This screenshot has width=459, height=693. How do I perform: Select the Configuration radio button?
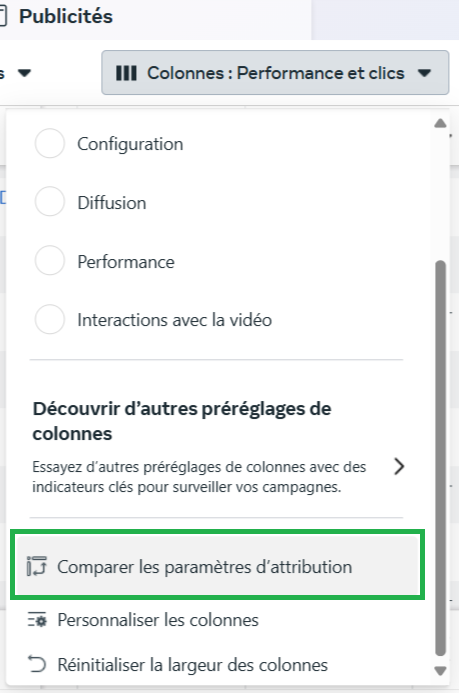click(x=49, y=143)
